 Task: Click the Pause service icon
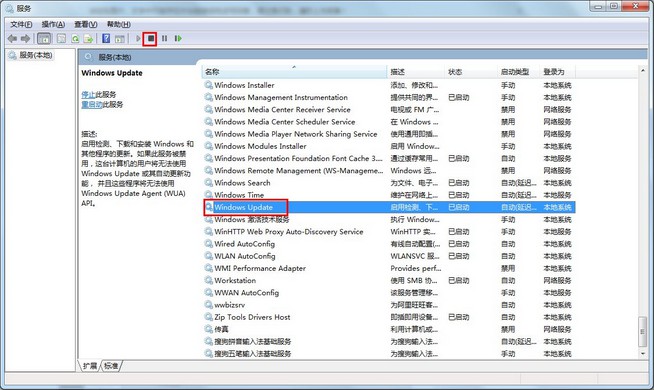164,39
